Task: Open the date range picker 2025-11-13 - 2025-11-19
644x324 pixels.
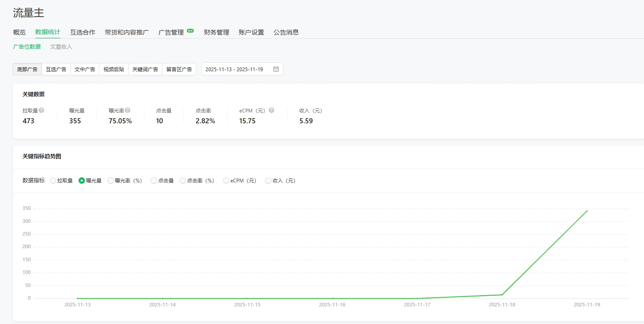Action: [x=237, y=69]
